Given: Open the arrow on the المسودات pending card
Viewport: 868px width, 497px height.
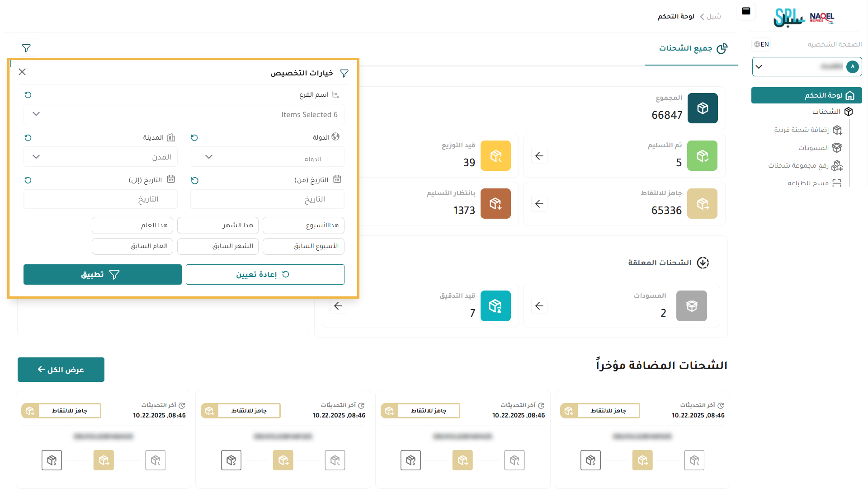Looking at the screenshot, I should click(539, 306).
